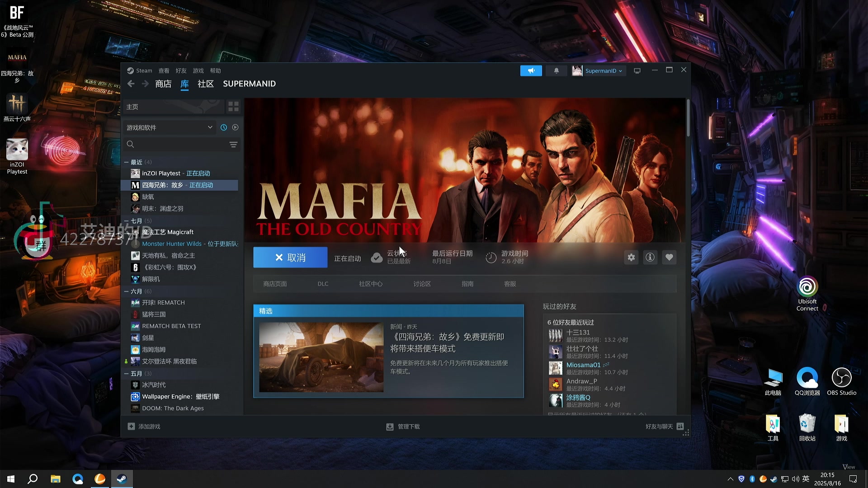
Task: Add Mafia to favorites heart
Action: [669, 258]
